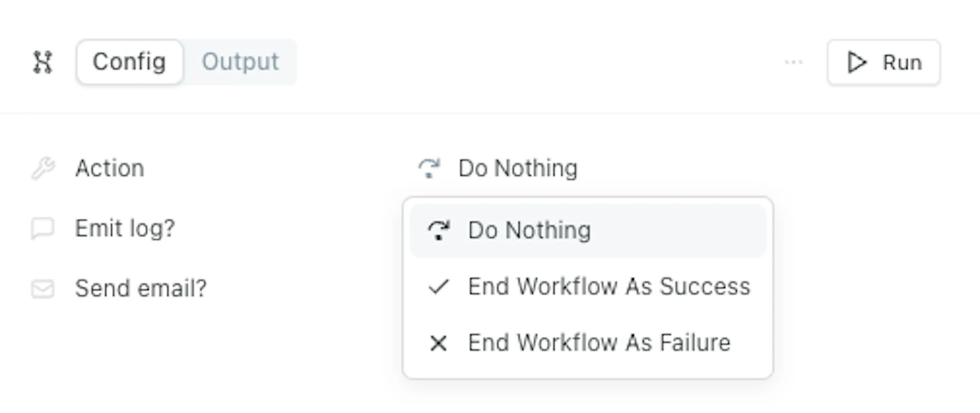Viewport: 980px width, 413px height.
Task: Click the wrench icon next to Action
Action: click(43, 168)
